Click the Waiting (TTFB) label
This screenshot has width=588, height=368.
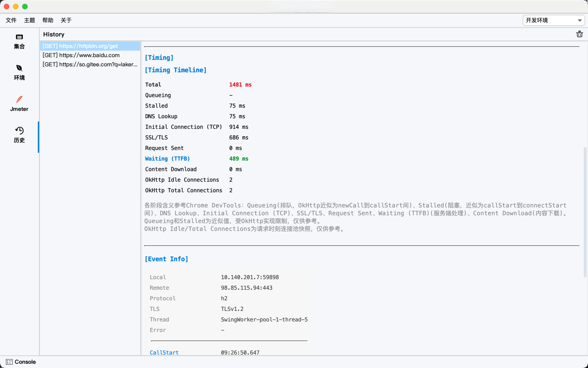click(168, 159)
